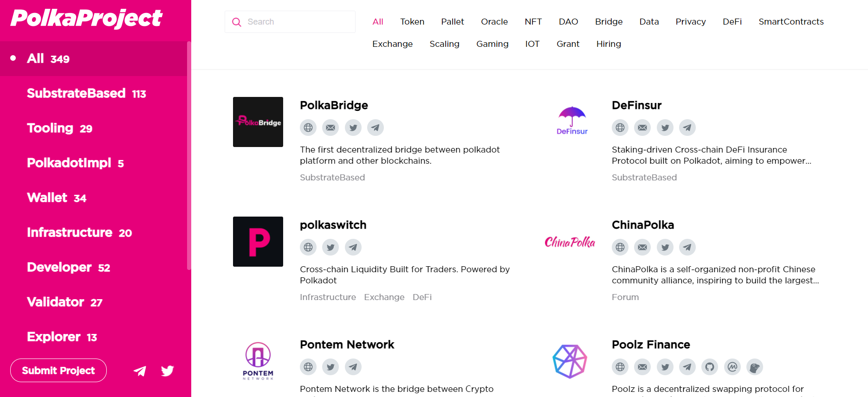Open the PolkaBridge project title link
The width and height of the screenshot is (868, 397).
pos(334,105)
